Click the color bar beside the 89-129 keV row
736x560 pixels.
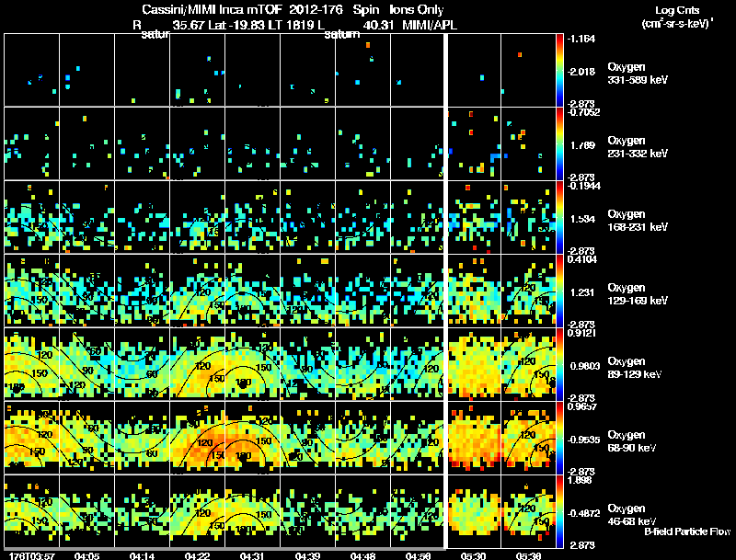tap(559, 364)
